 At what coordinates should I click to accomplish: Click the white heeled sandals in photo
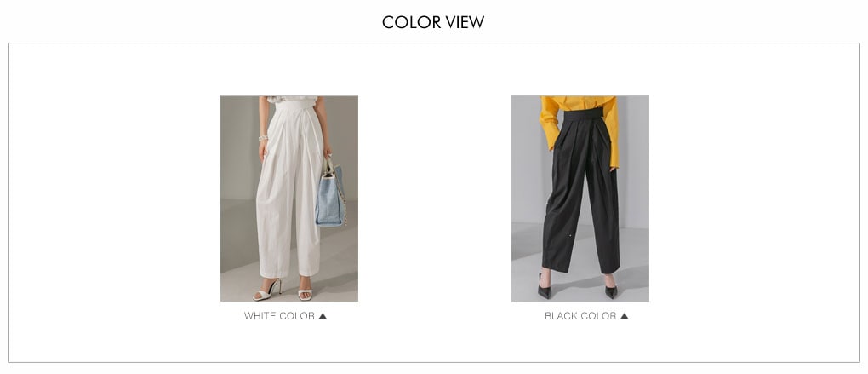[283, 291]
